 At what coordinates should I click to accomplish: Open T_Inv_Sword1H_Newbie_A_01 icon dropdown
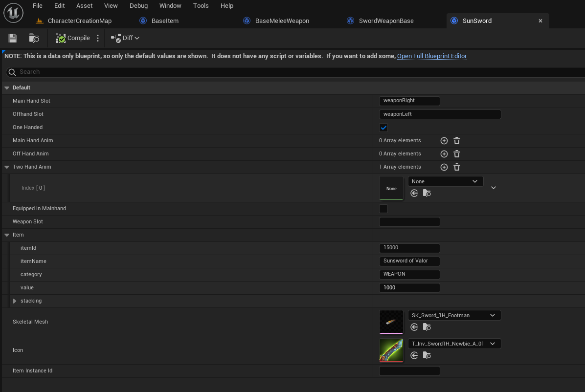coord(454,344)
